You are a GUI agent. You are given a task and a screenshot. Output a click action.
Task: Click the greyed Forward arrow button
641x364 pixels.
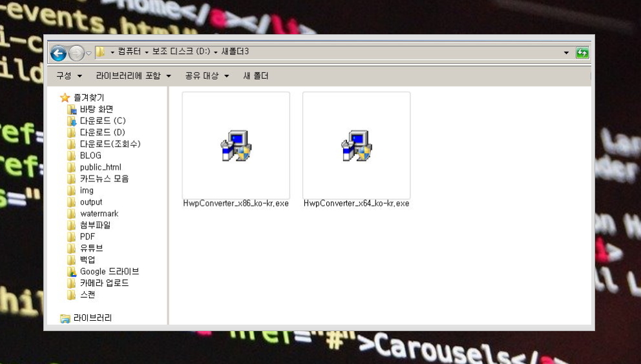76,53
